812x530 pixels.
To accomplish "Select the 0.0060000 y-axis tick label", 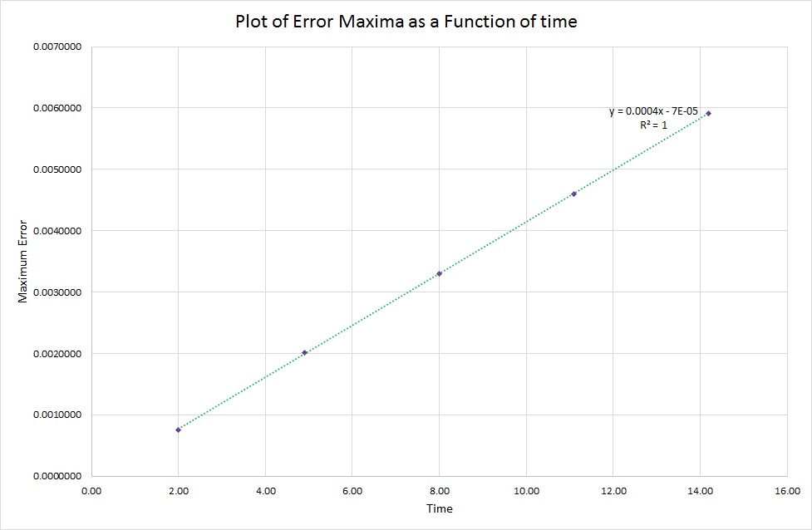I will (x=57, y=108).
